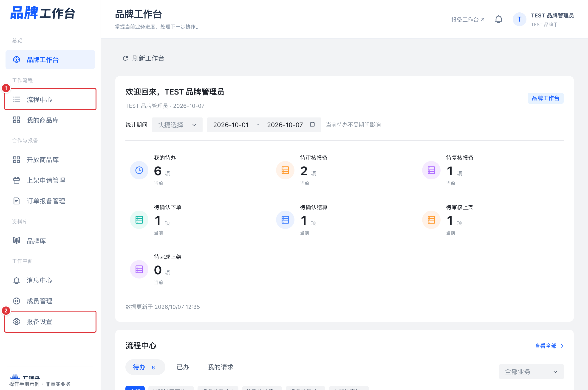Screen dimensions: 588x390
Task: Go to 消息中心 in the sidebar
Action: 50,280
